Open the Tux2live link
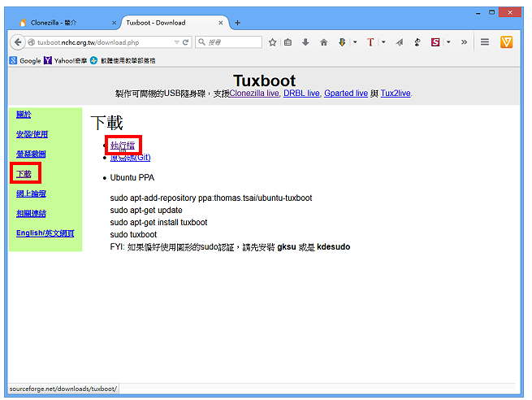 (396, 93)
